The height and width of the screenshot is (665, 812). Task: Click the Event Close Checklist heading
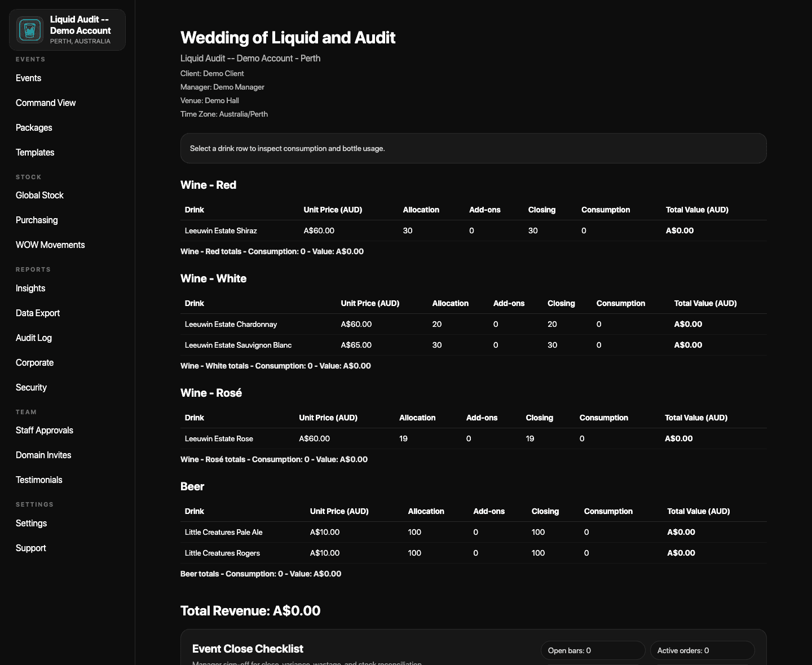tap(248, 649)
